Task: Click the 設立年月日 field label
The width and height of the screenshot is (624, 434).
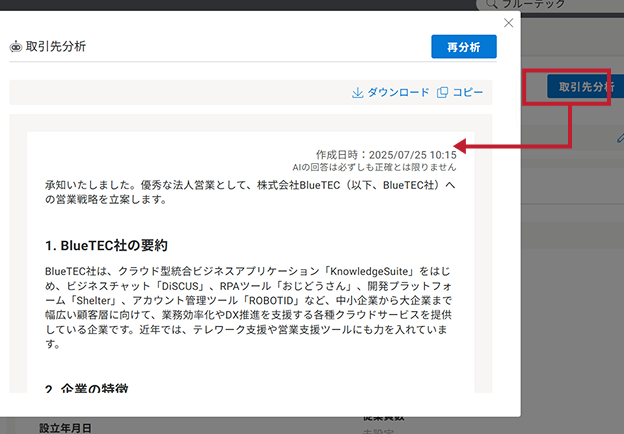Action: (x=66, y=428)
